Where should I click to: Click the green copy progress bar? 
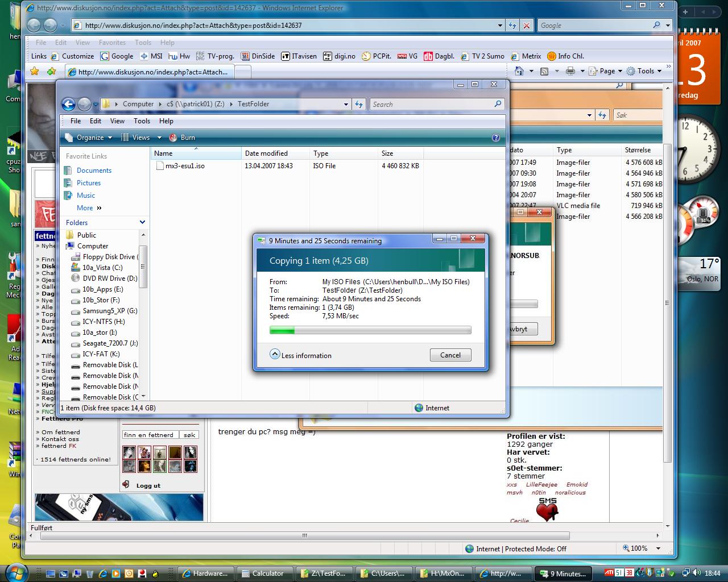(370, 330)
